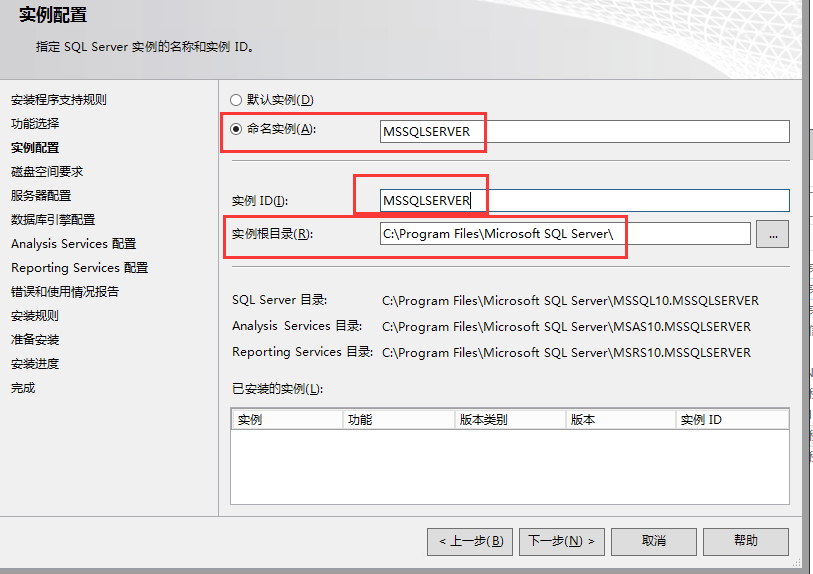The height and width of the screenshot is (574, 813).
Task: Proceed with 下一步(N) button
Action: (562, 541)
